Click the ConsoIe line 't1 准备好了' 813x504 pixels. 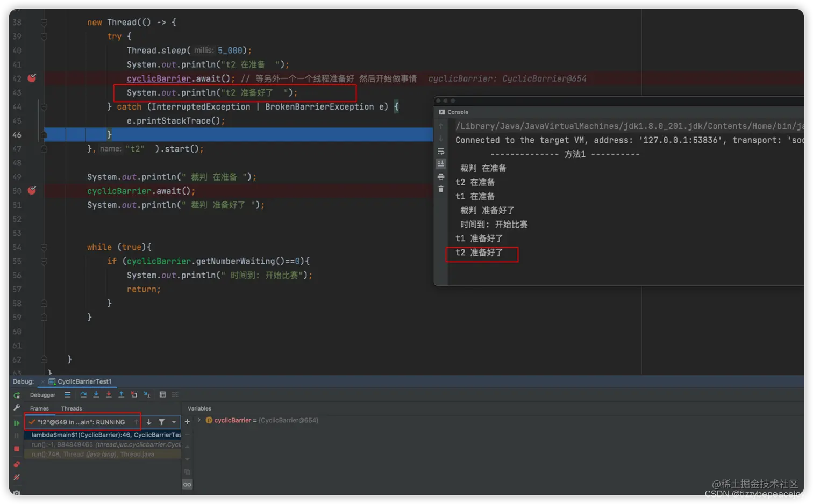tap(479, 239)
